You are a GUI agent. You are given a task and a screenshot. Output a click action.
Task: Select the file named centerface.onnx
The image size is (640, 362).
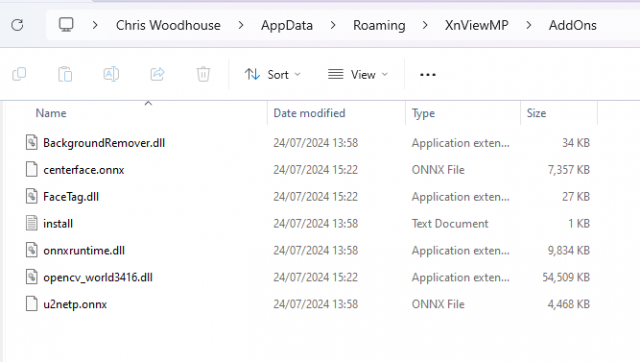(84, 170)
